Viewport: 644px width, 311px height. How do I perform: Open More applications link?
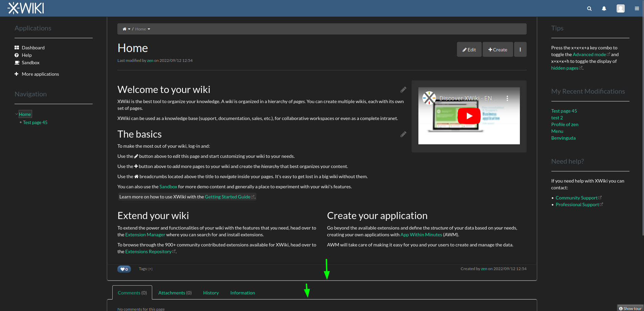(40, 74)
